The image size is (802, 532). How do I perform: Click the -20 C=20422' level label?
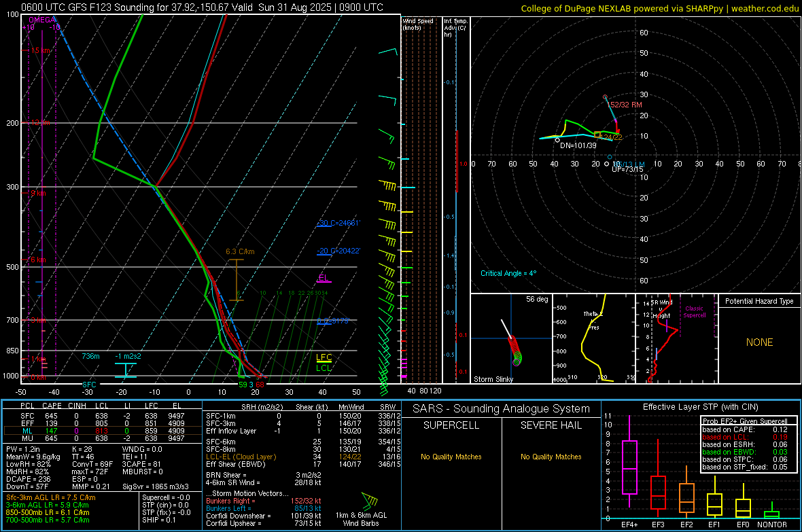[x=339, y=251]
